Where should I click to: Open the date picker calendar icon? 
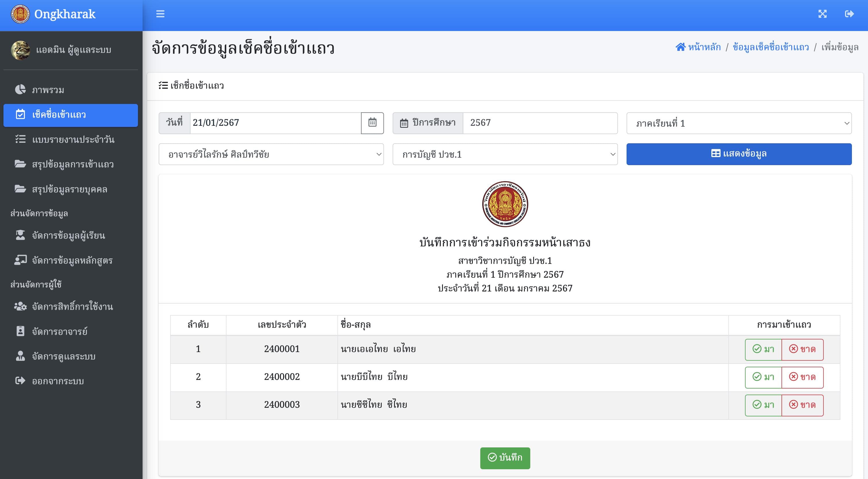tap(372, 123)
